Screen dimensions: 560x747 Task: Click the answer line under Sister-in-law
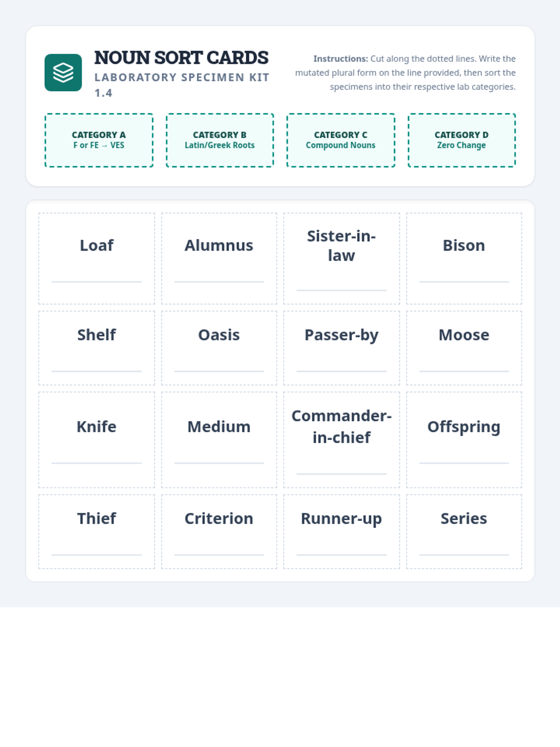[342, 290]
